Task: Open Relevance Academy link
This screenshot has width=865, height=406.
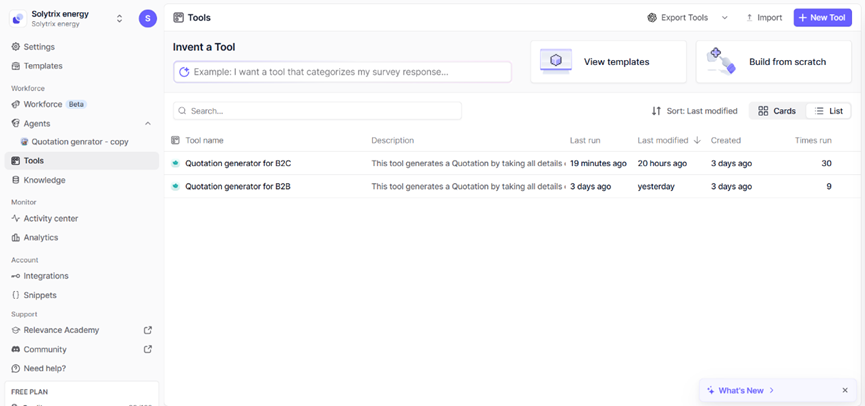Action: pos(61,330)
